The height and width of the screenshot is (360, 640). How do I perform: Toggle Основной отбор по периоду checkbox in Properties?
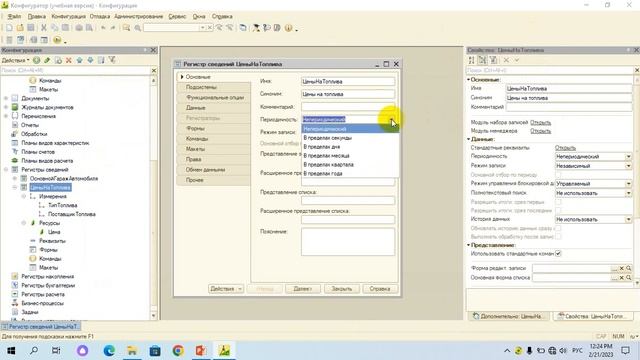point(558,175)
